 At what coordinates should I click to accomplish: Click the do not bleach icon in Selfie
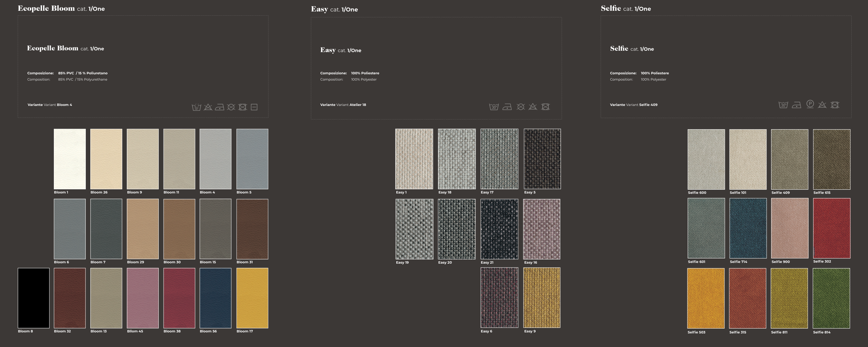pyautogui.click(x=822, y=105)
